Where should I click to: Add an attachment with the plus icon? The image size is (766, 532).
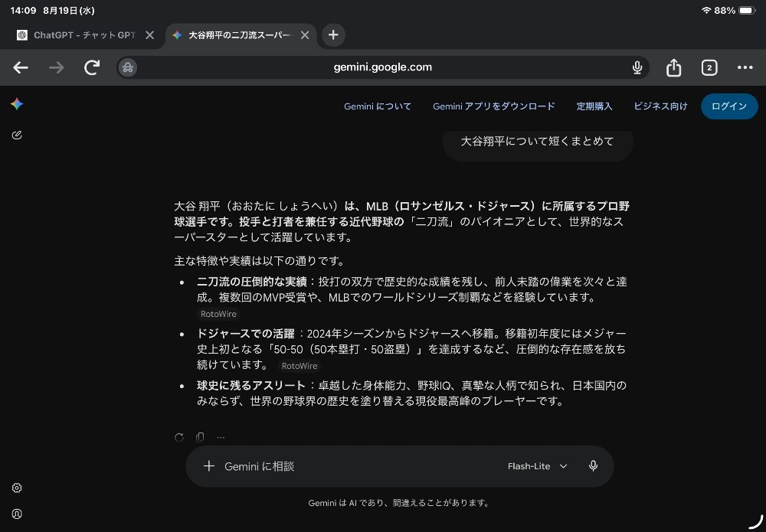coord(209,466)
